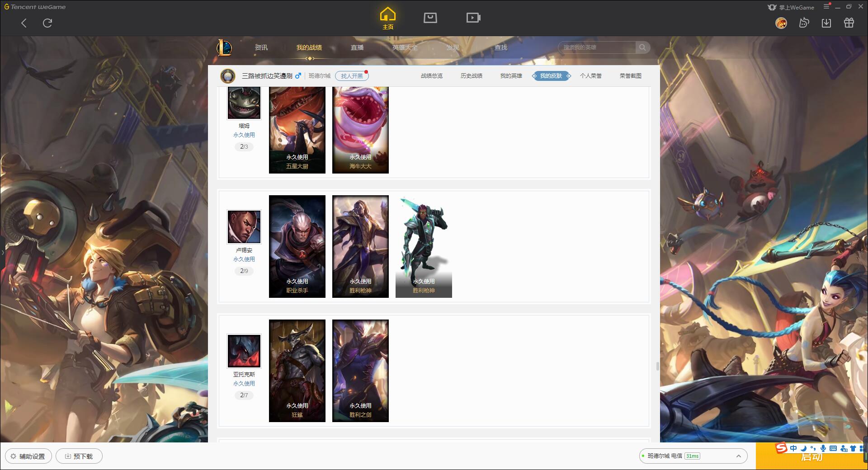Open the Sogou skin shirt icon
868x470 pixels.
click(853, 448)
